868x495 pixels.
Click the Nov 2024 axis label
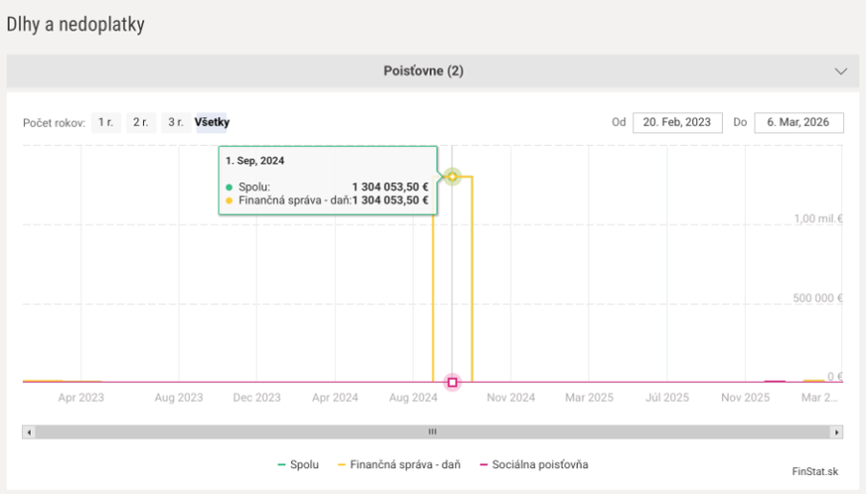(x=510, y=398)
